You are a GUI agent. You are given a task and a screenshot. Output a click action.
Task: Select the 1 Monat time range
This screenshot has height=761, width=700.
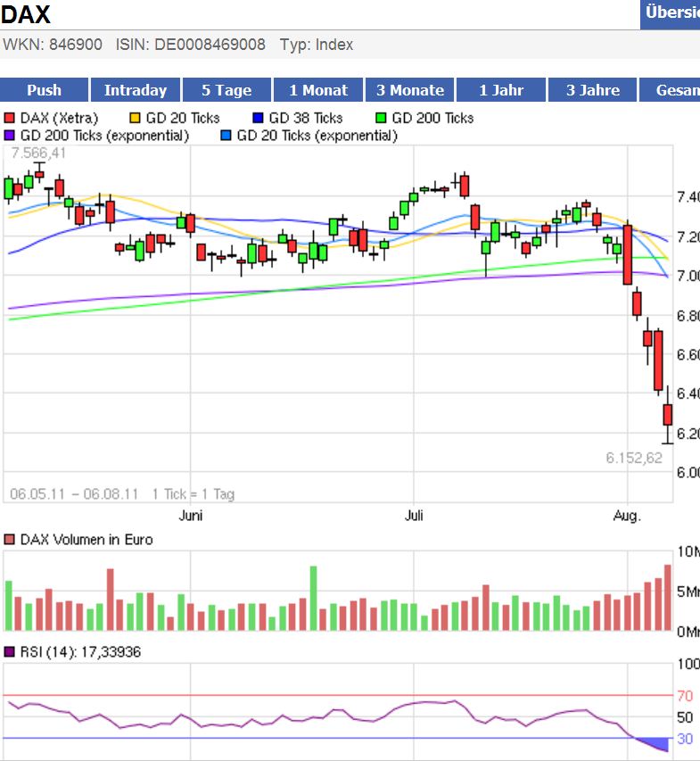click(x=318, y=90)
